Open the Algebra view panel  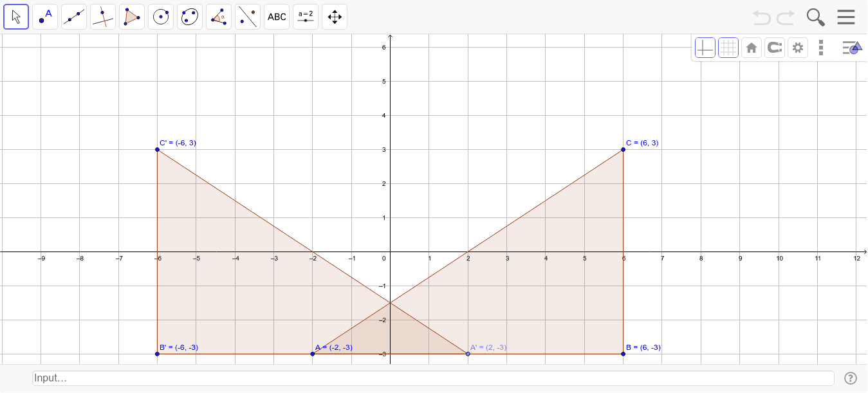click(851, 47)
